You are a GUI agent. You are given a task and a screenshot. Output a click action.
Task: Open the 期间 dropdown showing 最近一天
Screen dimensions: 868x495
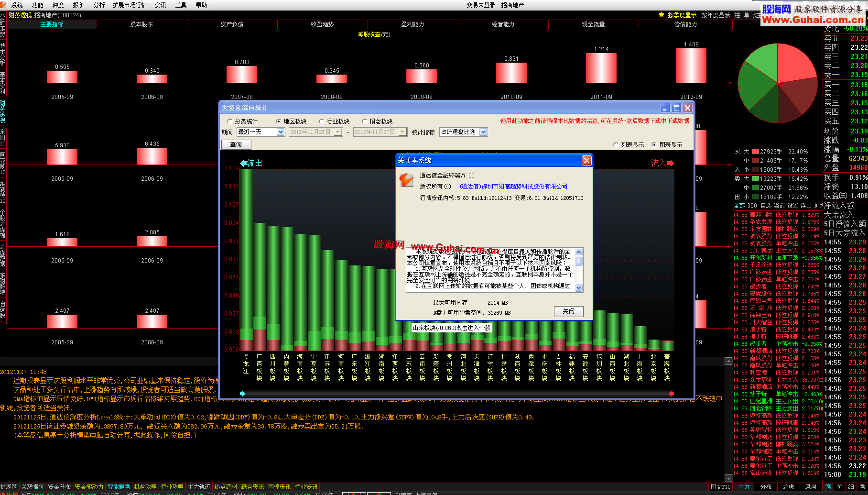pos(260,132)
